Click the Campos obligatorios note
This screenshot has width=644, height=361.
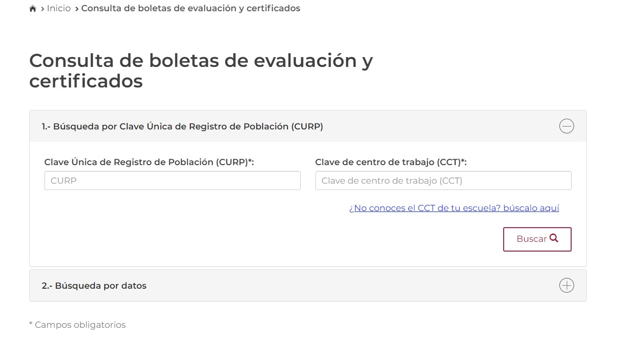[77, 325]
